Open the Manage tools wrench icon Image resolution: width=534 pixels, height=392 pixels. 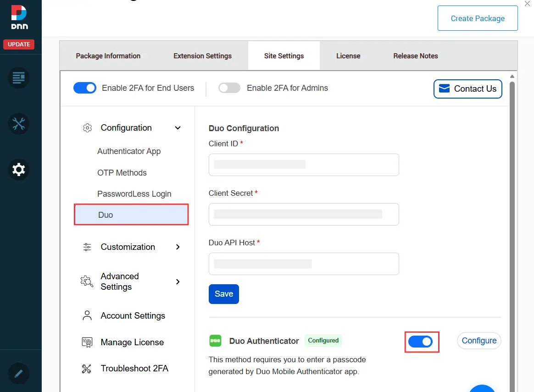click(x=19, y=123)
